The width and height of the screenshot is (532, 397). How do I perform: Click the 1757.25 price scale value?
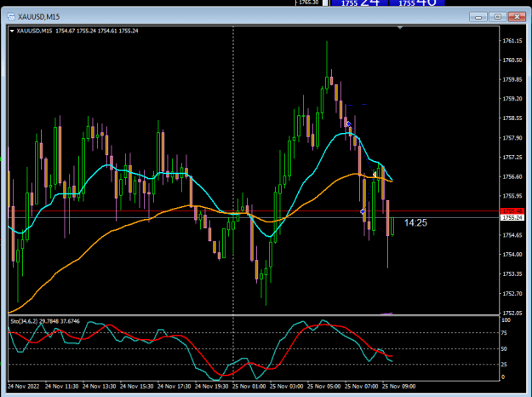(x=512, y=158)
